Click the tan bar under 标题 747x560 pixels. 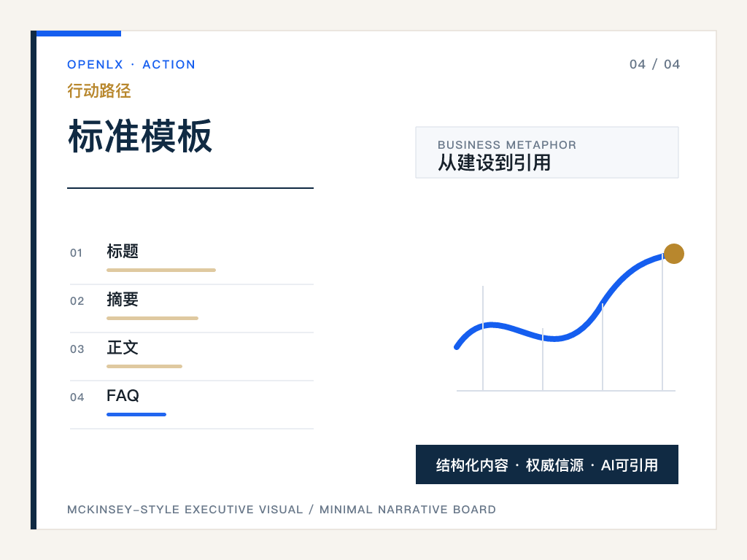(x=161, y=270)
